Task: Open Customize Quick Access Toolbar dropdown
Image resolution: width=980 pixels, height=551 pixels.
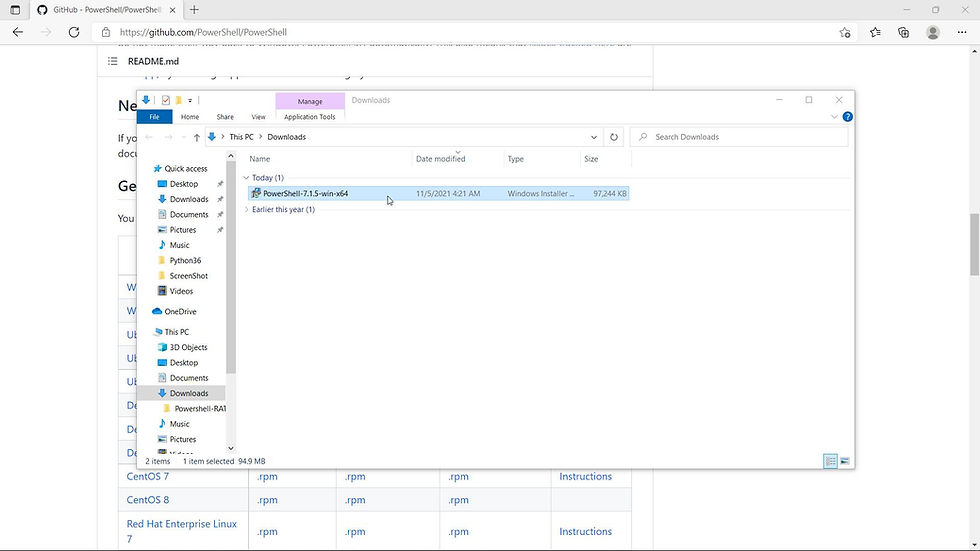Action: 190,100
